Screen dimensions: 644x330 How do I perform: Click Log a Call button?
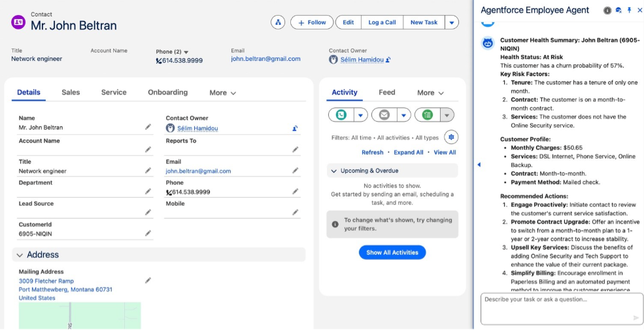382,22
